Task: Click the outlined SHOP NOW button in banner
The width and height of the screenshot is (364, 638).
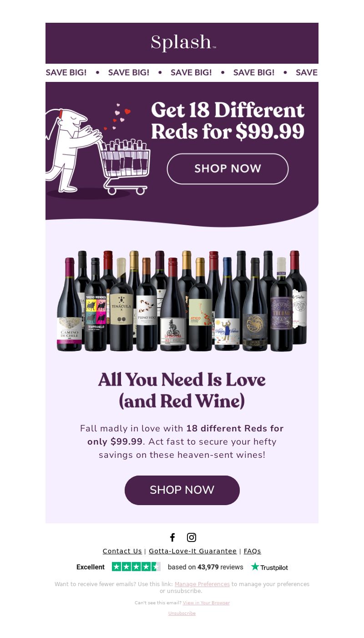Action: coord(227,169)
